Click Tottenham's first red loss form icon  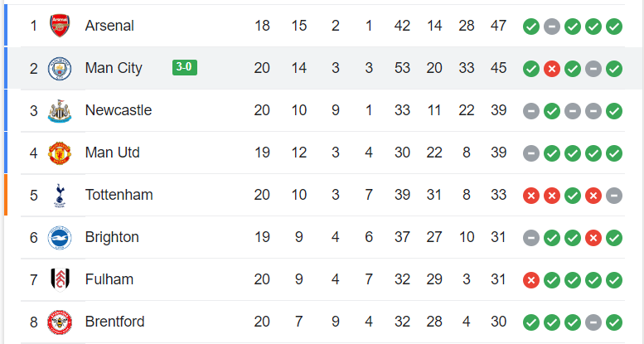[x=531, y=196]
